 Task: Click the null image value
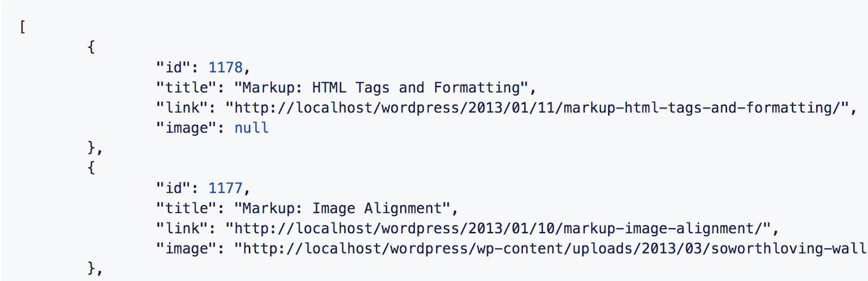(x=251, y=128)
